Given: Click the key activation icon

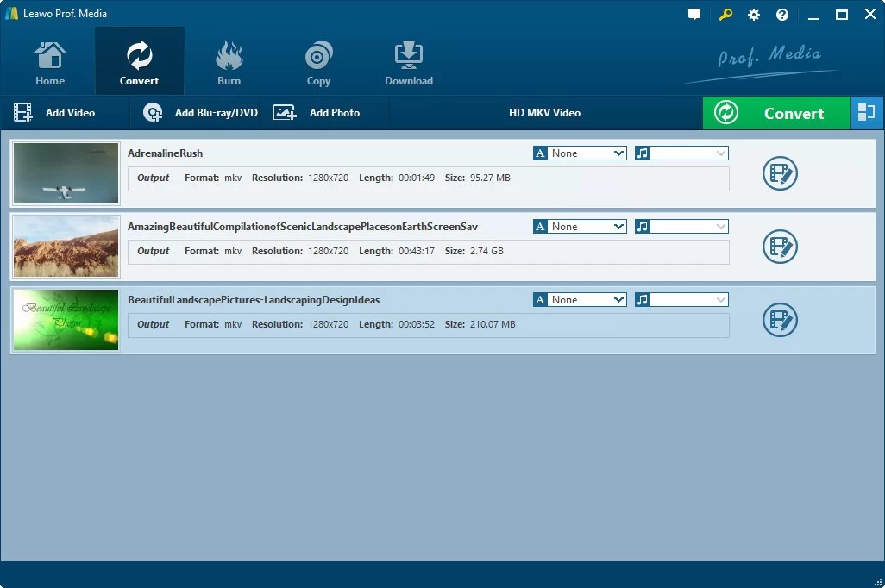Looking at the screenshot, I should [x=725, y=15].
